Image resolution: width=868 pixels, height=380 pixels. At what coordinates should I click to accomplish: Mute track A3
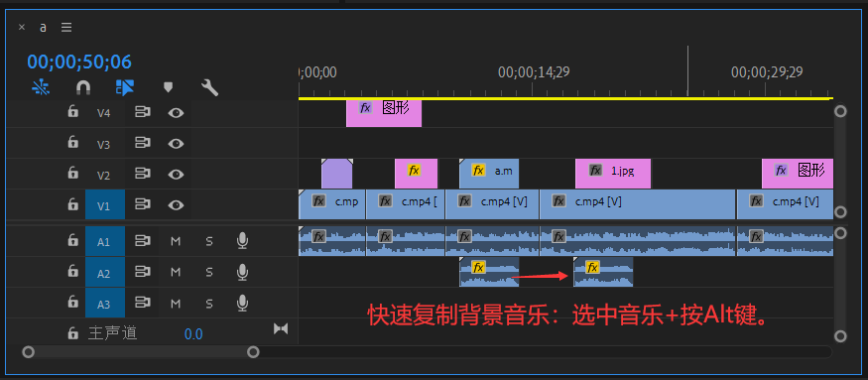pos(176,303)
